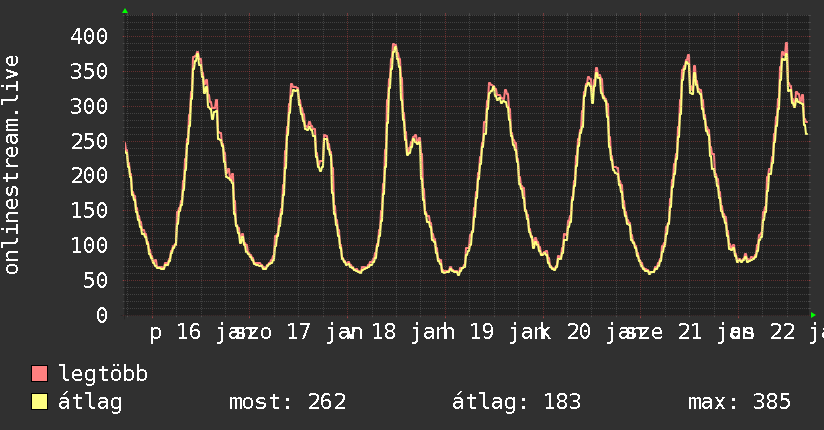
Task: Click the vertical title 'onlinestream.live'
Action: tap(11, 165)
